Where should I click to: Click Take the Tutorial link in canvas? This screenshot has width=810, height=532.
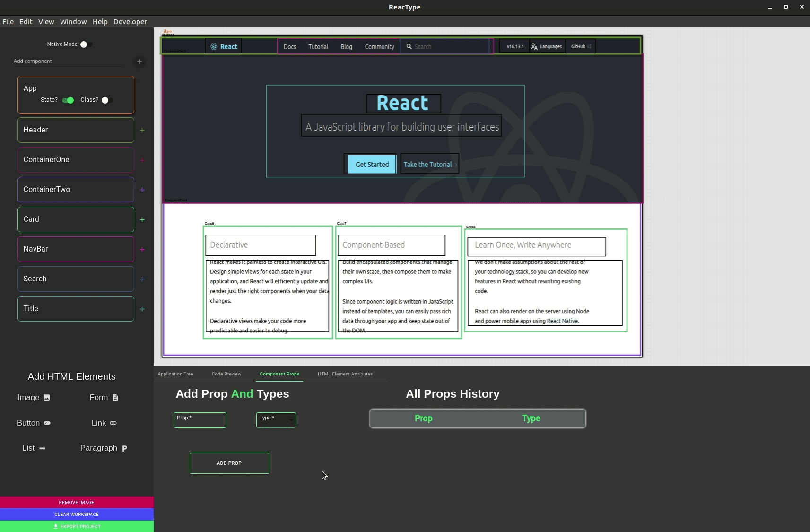430,165
